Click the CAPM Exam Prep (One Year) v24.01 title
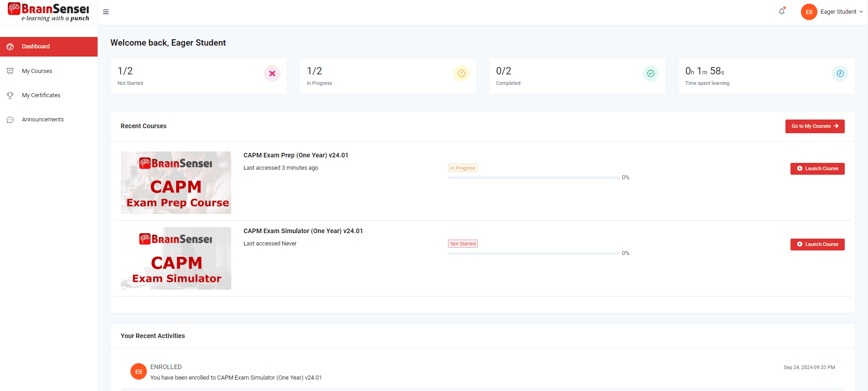This screenshot has width=868, height=391. 296,155
